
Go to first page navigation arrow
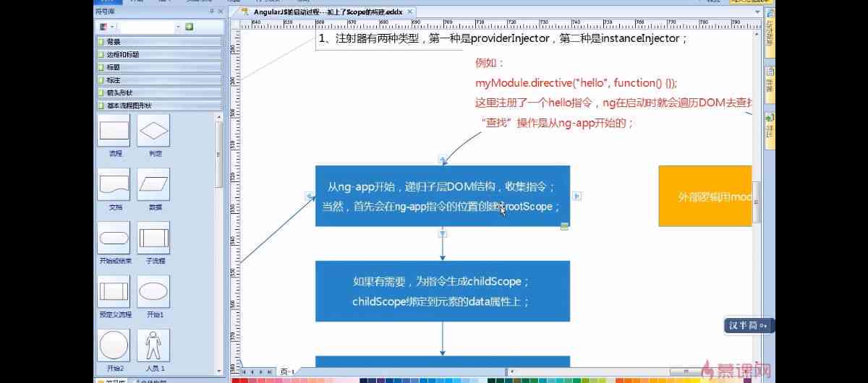[244, 371]
